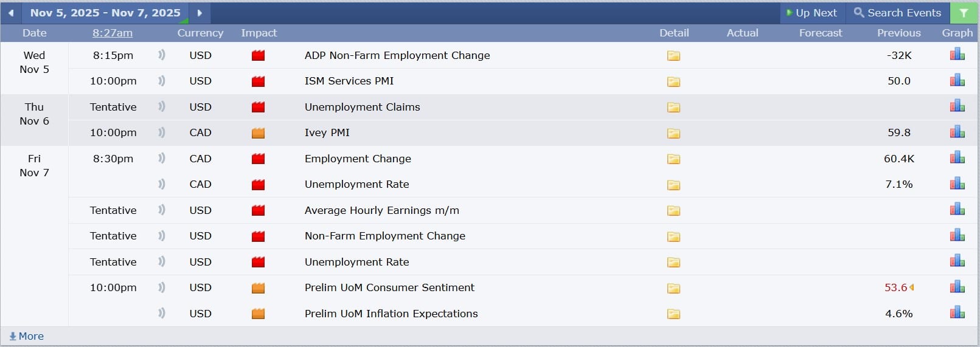
Task: Click the green filter funnel icon
Action: (x=964, y=13)
